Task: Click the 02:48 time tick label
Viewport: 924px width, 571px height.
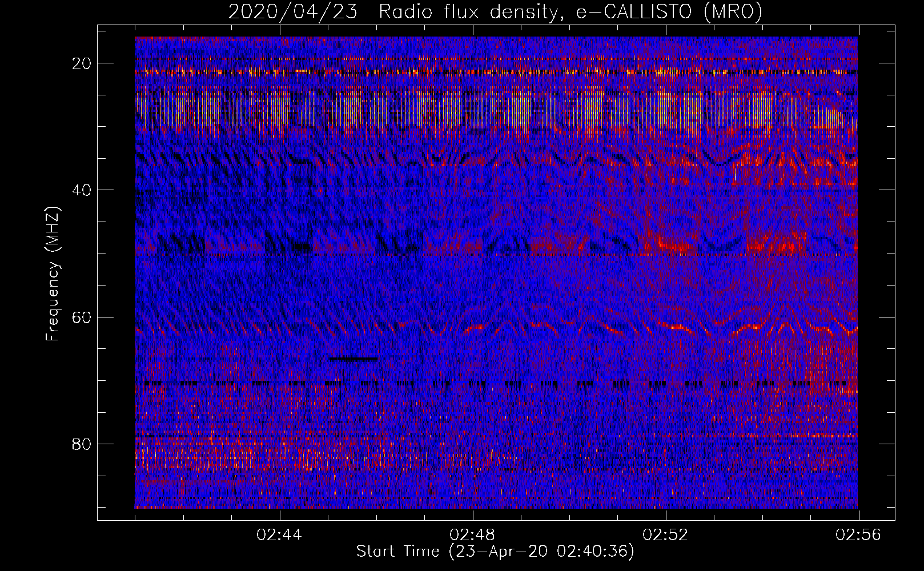Action: [x=472, y=534]
